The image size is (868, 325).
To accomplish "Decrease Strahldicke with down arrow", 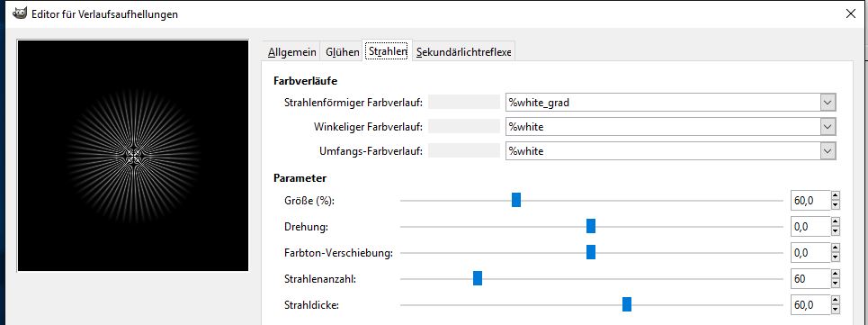I will (836, 310).
